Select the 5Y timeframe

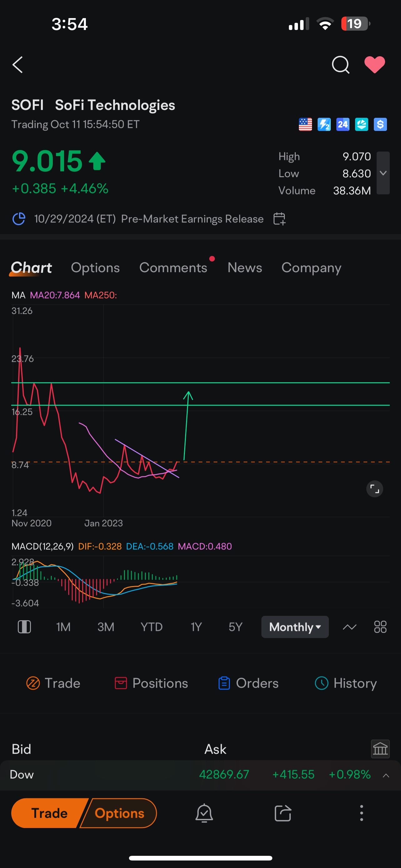tap(235, 627)
